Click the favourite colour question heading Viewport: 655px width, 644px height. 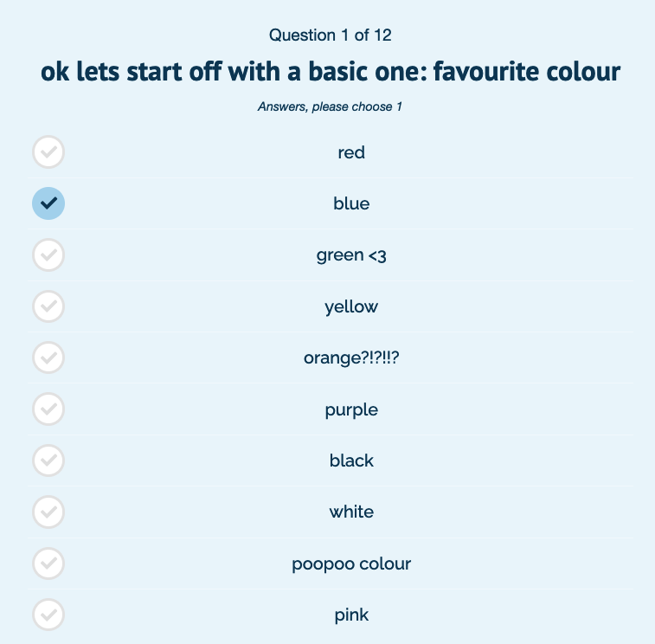[x=331, y=71]
